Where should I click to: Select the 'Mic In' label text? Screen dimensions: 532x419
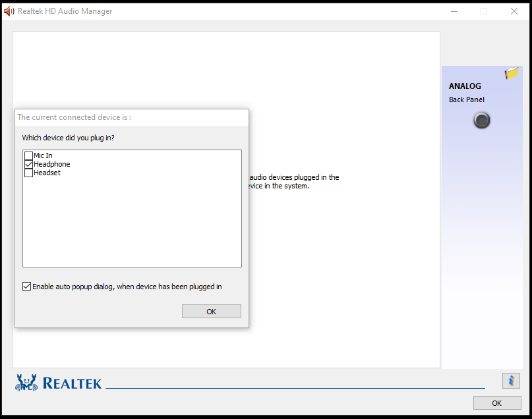[43, 155]
